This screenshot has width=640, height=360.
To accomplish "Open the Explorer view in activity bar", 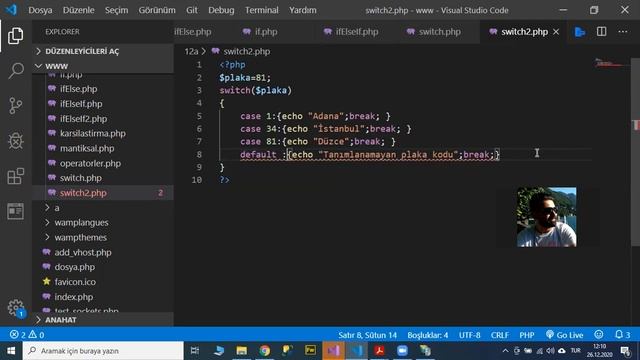I will tap(16, 36).
